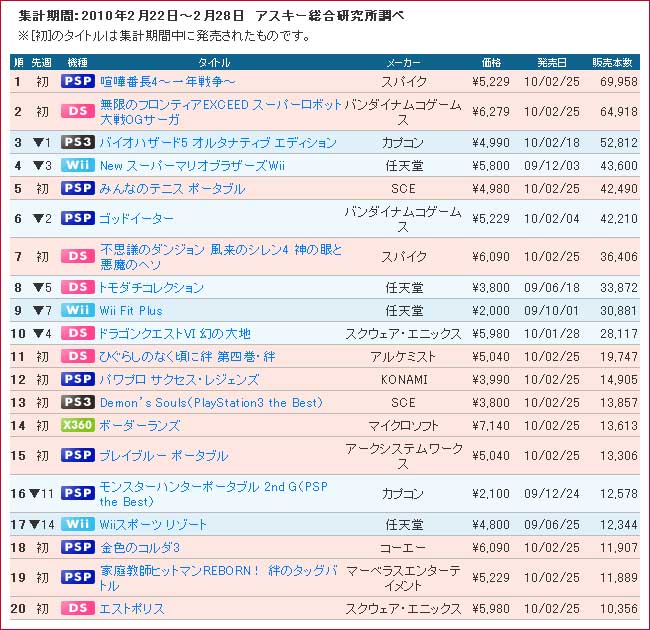Click sales figure 69,958

pyautogui.click(x=619, y=81)
